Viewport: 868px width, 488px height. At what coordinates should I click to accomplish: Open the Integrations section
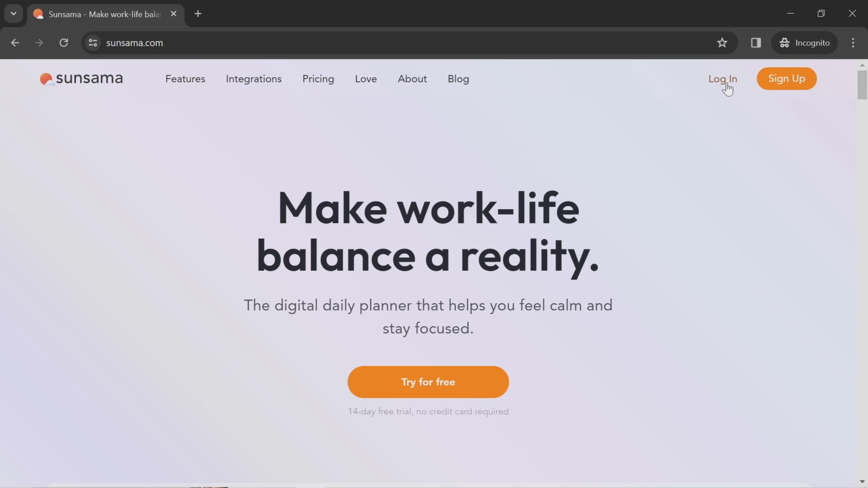click(x=253, y=79)
